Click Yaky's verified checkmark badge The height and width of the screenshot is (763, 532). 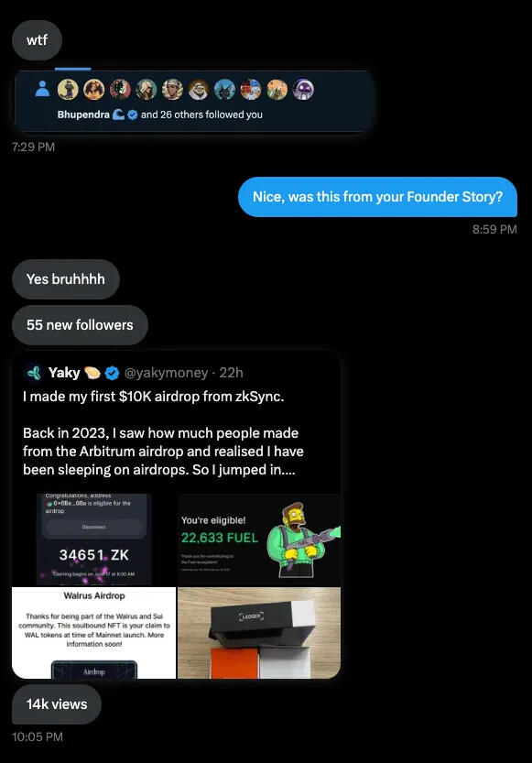click(x=112, y=373)
